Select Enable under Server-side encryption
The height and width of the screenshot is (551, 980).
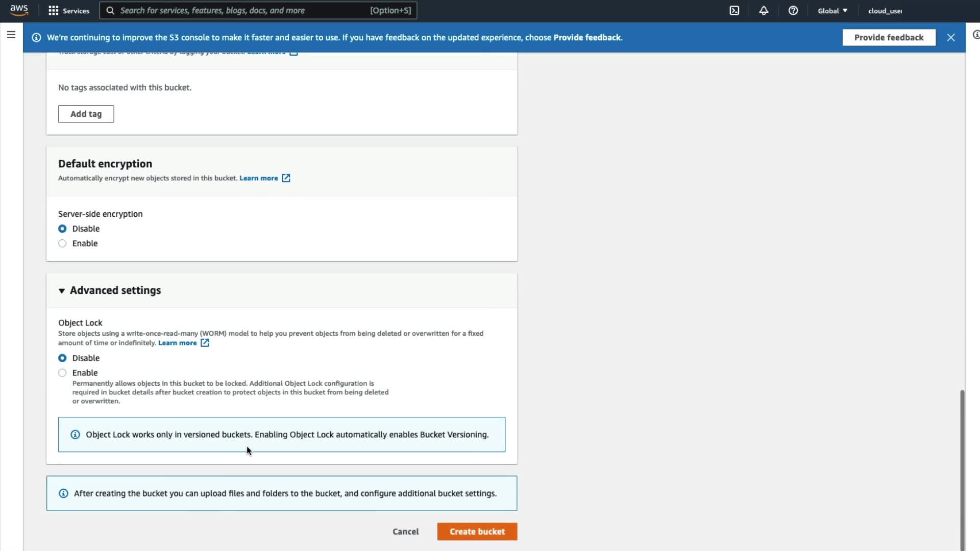pyautogui.click(x=62, y=243)
